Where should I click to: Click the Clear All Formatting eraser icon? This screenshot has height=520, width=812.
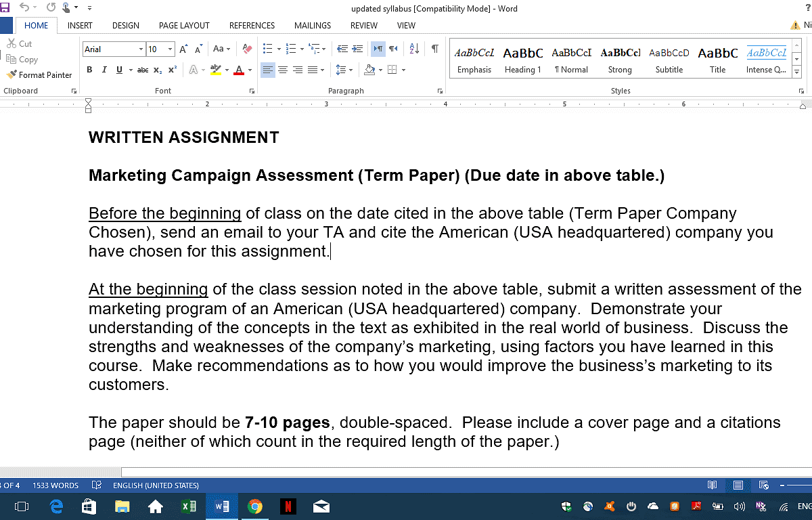click(x=247, y=49)
